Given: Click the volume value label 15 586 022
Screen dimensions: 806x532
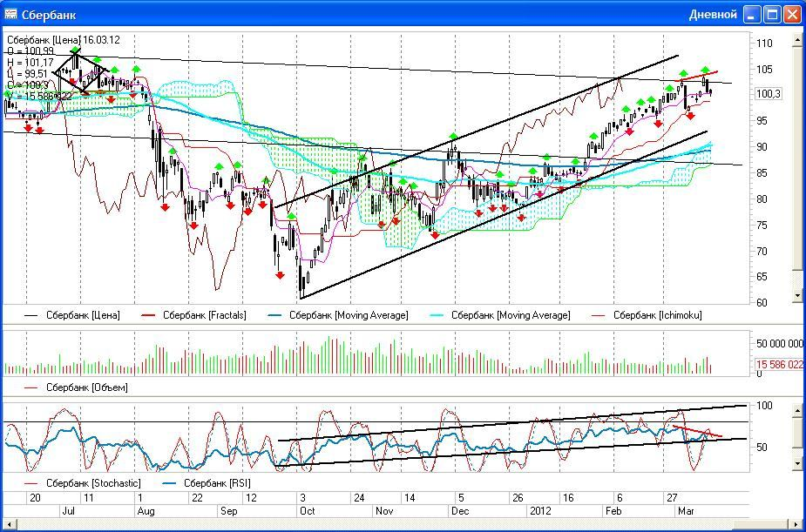Looking at the screenshot, I should coord(779,364).
